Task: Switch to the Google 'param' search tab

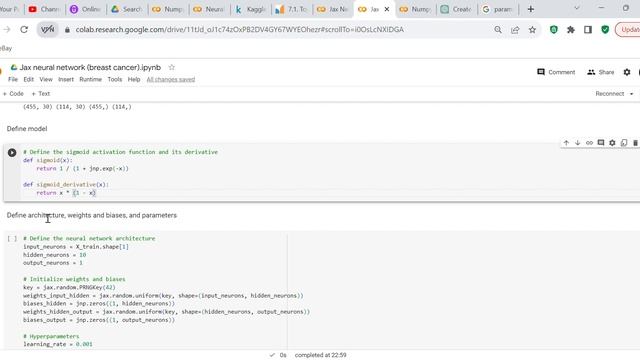Action: coord(498,9)
